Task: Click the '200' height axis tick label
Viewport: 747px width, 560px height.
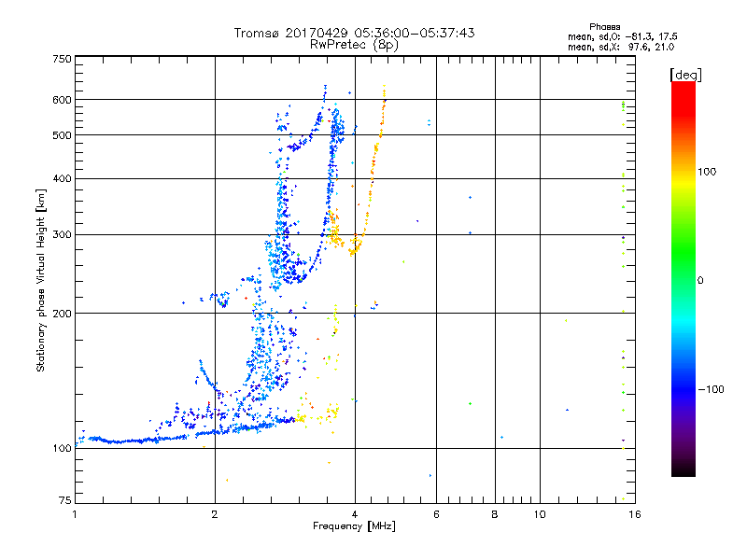Action: point(63,314)
